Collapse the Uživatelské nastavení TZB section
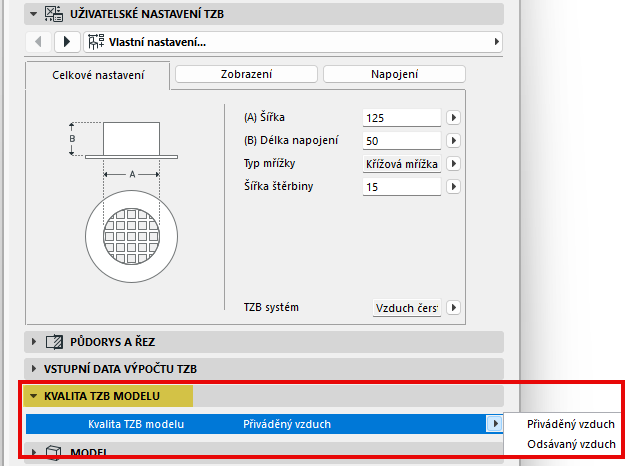This screenshot has width=631, height=466. (34, 14)
